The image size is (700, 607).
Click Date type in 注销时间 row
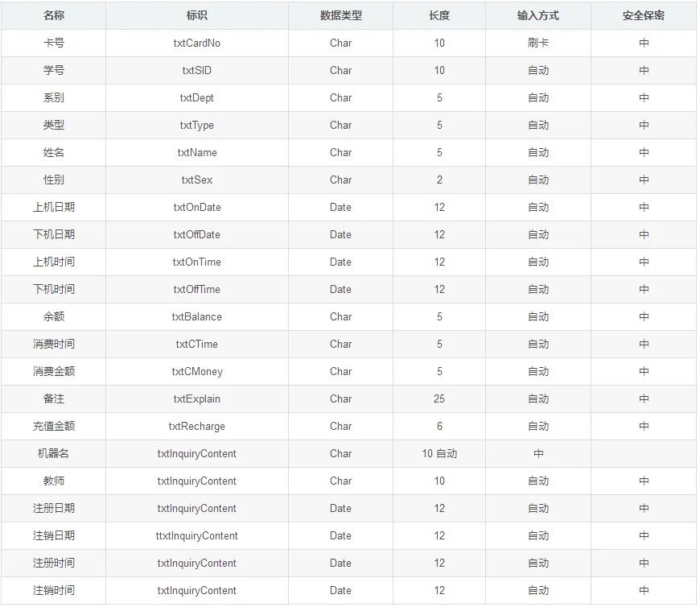click(340, 590)
